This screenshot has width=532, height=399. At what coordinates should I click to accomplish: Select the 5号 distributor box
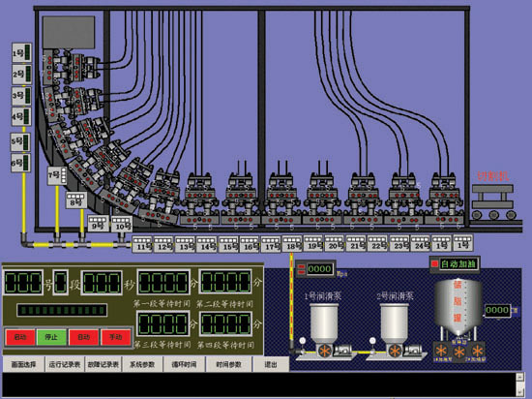[x=20, y=141]
